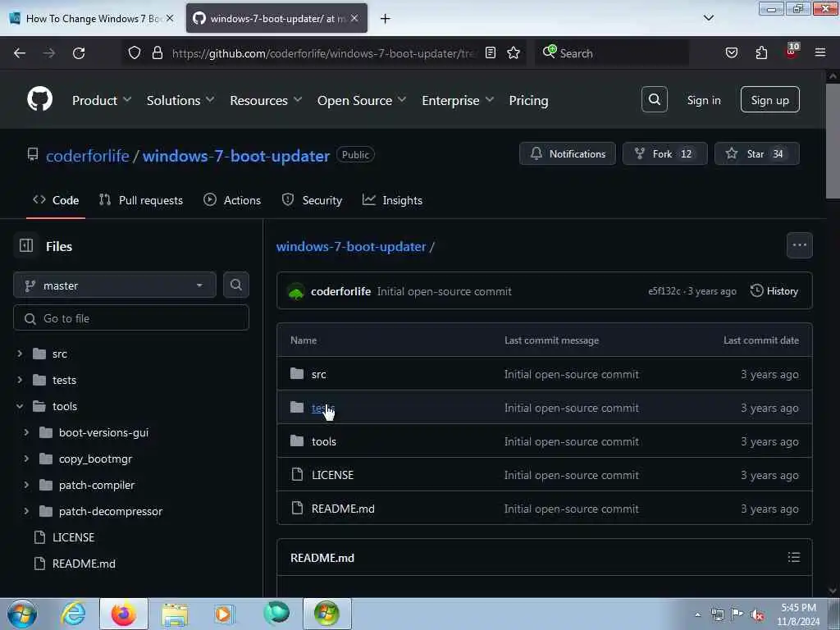
Task: Click the red extension badge icon showing 10
Action: (x=792, y=52)
